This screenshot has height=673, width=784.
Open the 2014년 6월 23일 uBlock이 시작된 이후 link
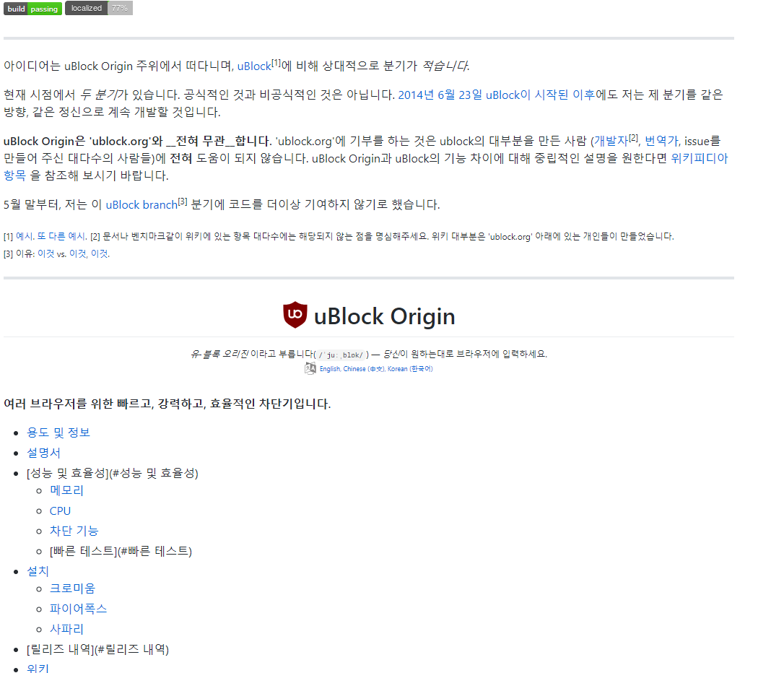(x=496, y=95)
